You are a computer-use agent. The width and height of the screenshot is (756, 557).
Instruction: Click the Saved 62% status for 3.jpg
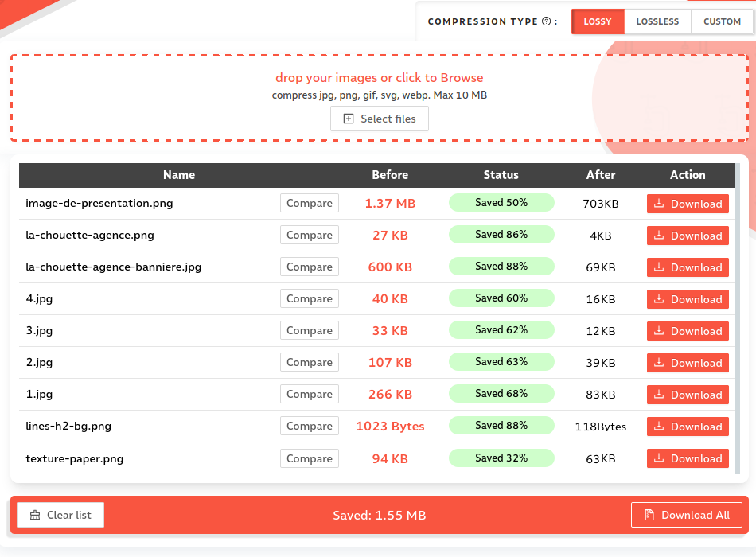501,330
